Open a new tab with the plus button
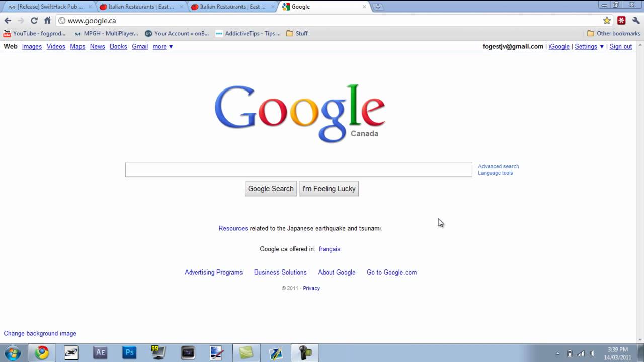The height and width of the screenshot is (362, 644). coord(378,7)
